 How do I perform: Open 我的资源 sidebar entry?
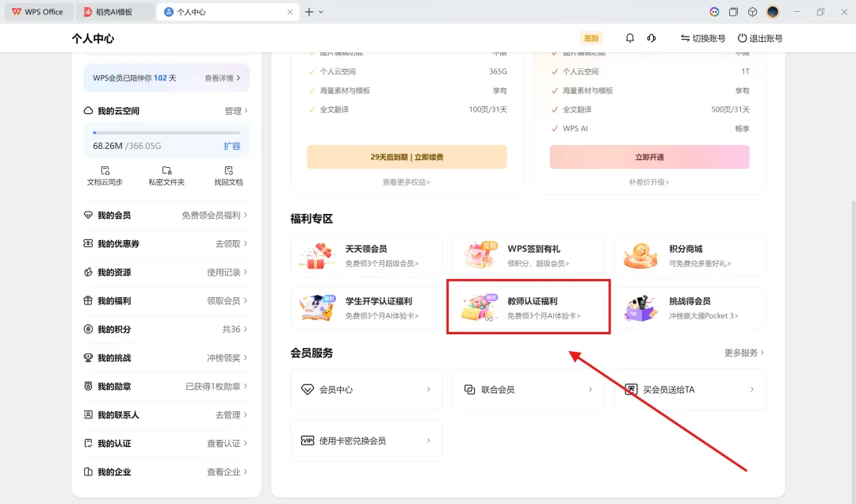pyautogui.click(x=166, y=272)
